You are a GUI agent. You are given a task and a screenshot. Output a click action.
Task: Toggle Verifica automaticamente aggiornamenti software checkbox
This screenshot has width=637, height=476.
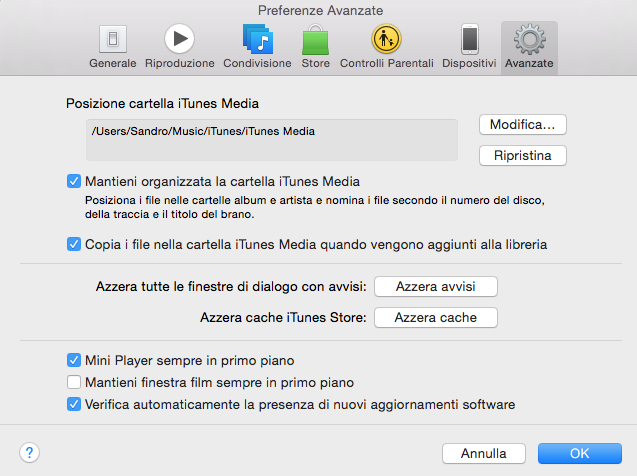coord(74,404)
